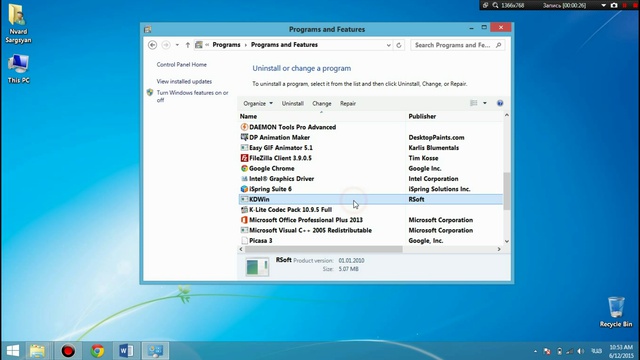Open Control Panel Home link
The height and width of the screenshot is (360, 640).
[182, 64]
